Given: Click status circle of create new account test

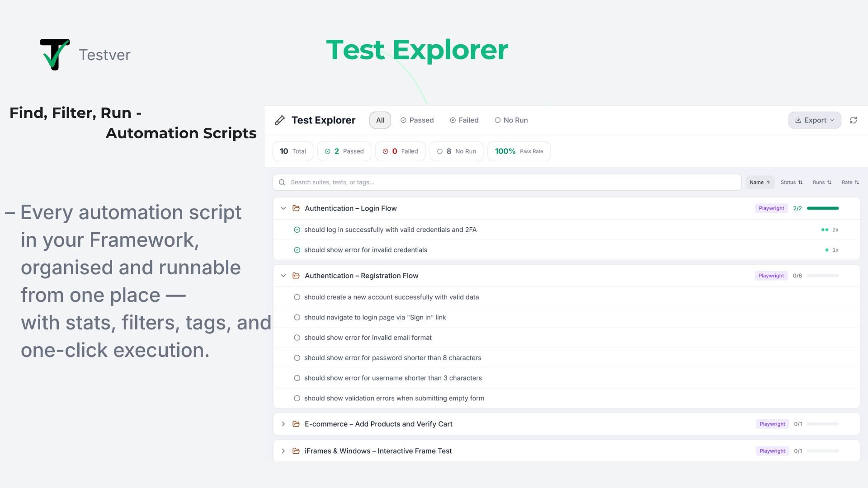Looking at the screenshot, I should (297, 297).
